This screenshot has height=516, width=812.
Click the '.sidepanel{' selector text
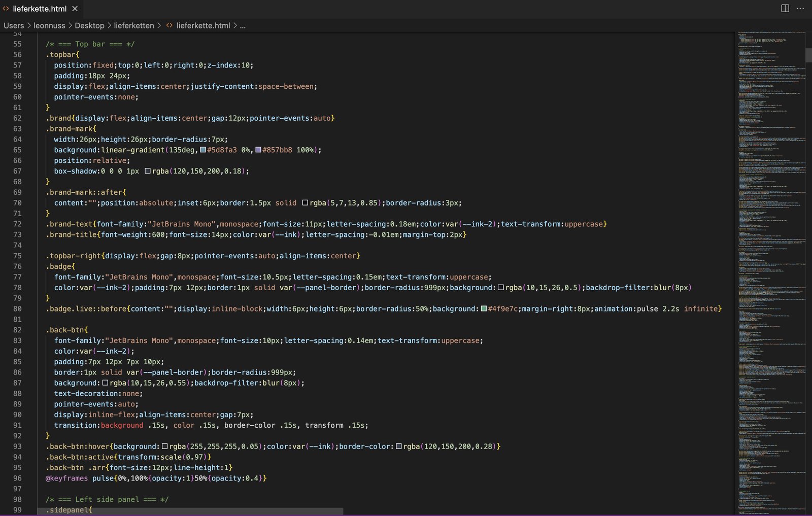click(69, 510)
